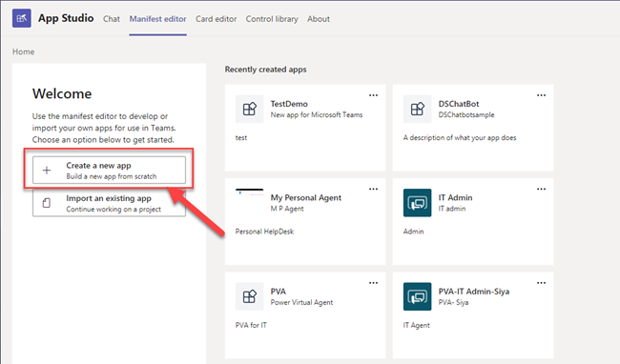This screenshot has width=620, height=364.
Task: Click the 'IT Agent' description
Action: coord(417,325)
